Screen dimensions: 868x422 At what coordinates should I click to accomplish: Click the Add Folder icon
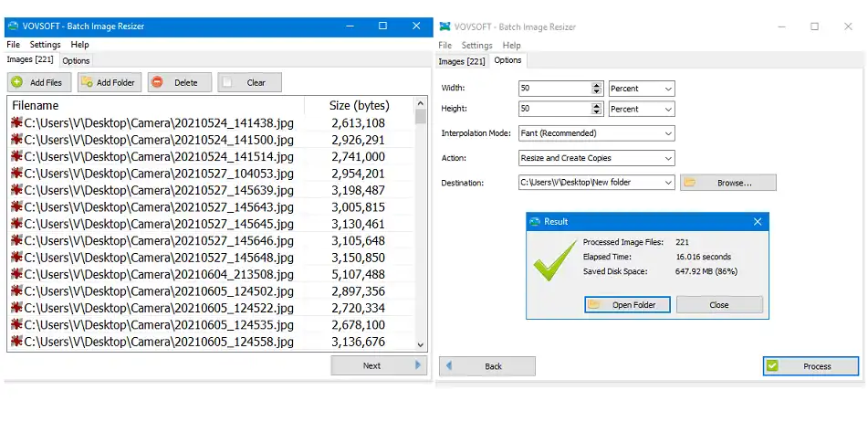tap(87, 82)
